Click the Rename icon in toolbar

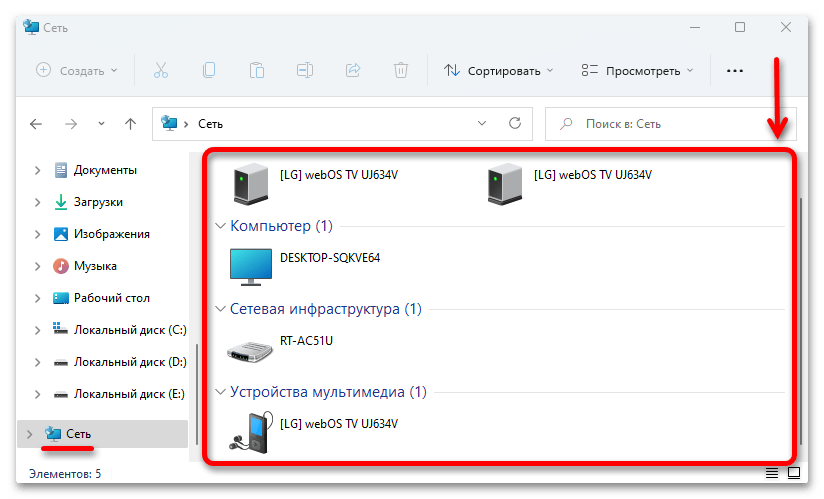[x=305, y=70]
